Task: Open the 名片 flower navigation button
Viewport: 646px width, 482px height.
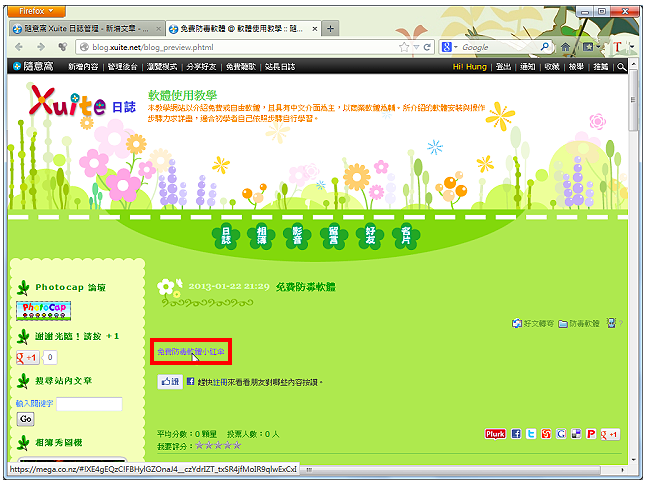Action: pyautogui.click(x=406, y=236)
